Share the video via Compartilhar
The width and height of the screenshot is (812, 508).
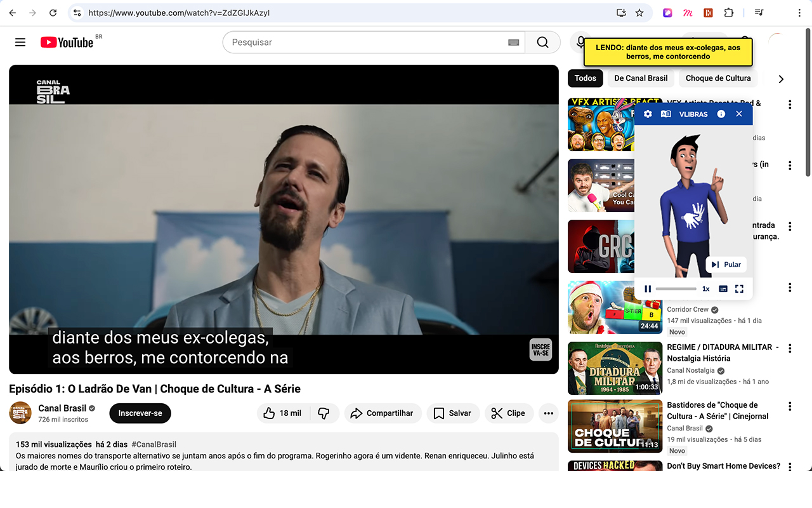(x=383, y=413)
